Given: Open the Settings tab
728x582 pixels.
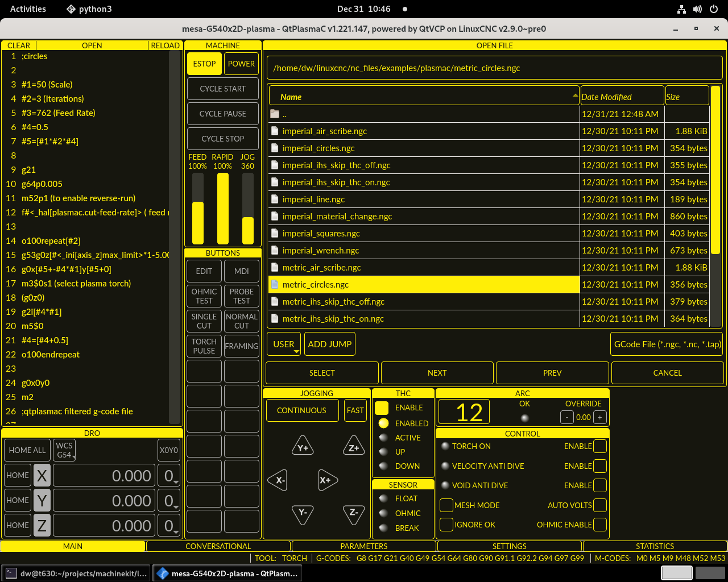Looking at the screenshot, I should tap(509, 546).
